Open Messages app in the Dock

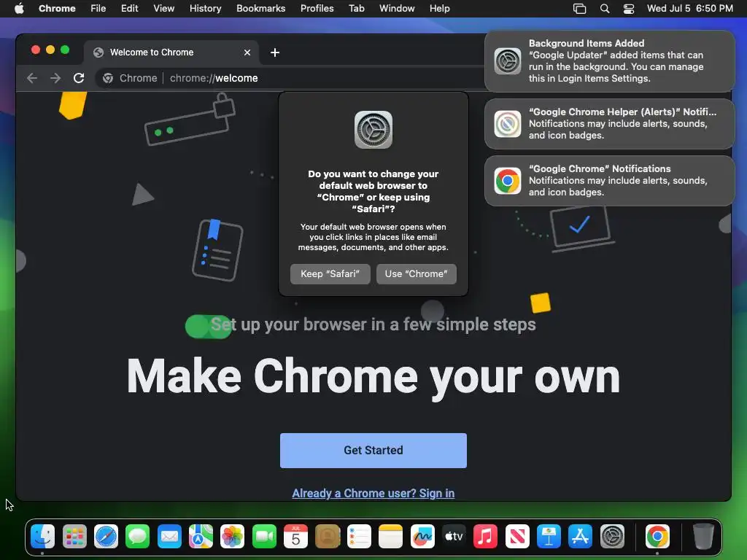(x=138, y=536)
